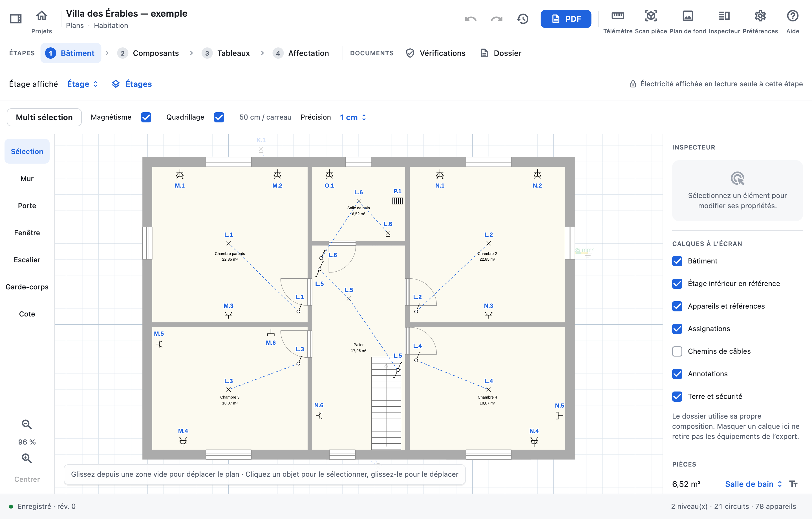Click Centrer to recenter the plan
This screenshot has height=519, width=812.
pyautogui.click(x=27, y=479)
